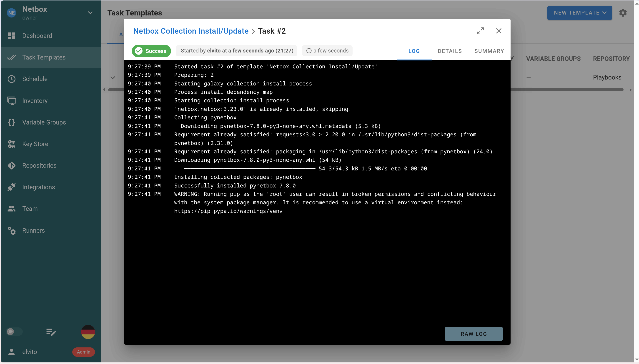Click the table scroll-right arrow
The height and width of the screenshot is (364, 639).
(x=630, y=90)
